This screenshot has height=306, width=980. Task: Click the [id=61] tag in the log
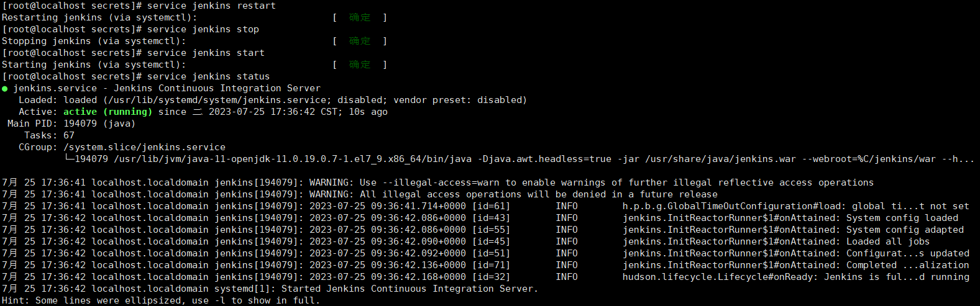(491, 206)
